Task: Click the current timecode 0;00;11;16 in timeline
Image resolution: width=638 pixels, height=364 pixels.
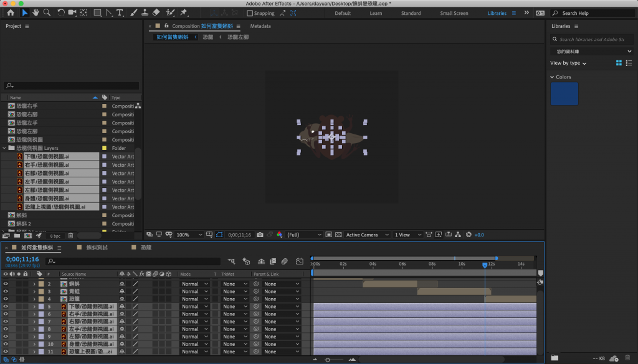Action: [22, 259]
